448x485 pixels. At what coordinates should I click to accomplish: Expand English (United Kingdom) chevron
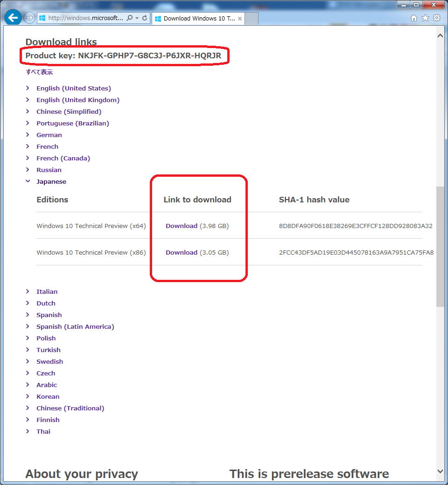(x=28, y=100)
